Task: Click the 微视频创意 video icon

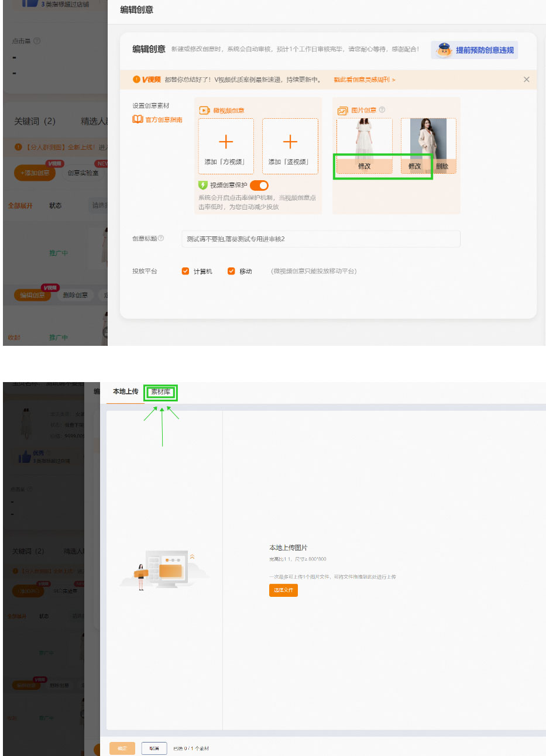Action: pyautogui.click(x=203, y=110)
